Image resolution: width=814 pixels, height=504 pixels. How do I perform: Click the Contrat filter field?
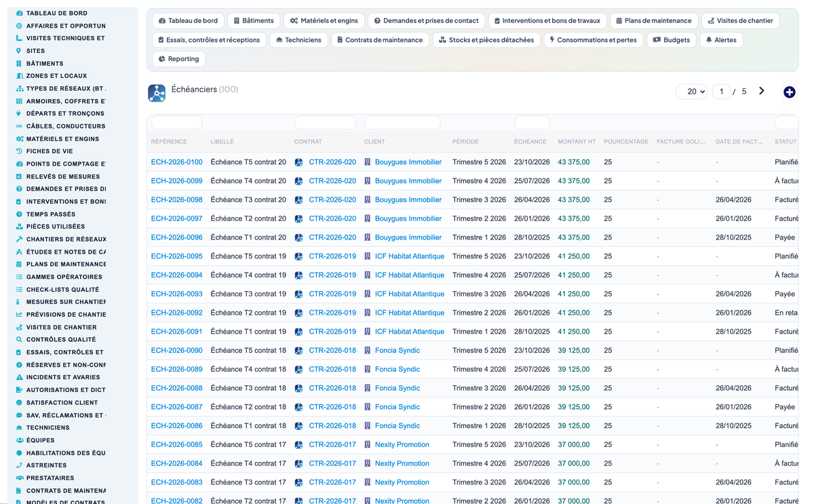[x=325, y=123]
